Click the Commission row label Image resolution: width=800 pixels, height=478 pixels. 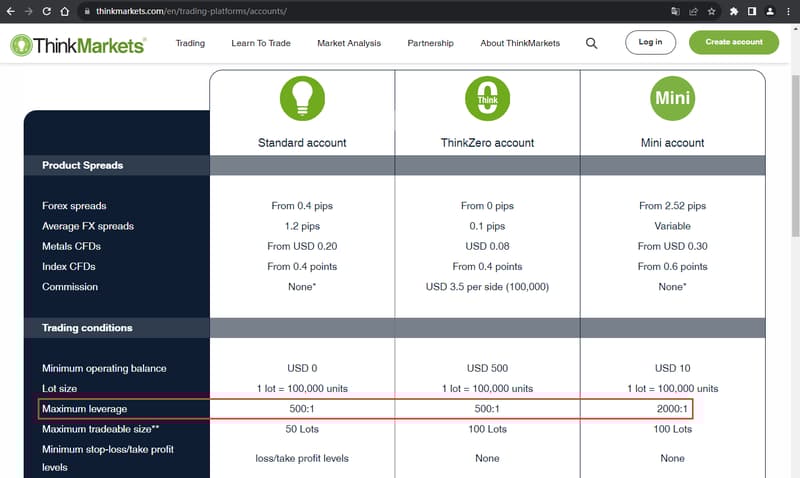click(70, 287)
